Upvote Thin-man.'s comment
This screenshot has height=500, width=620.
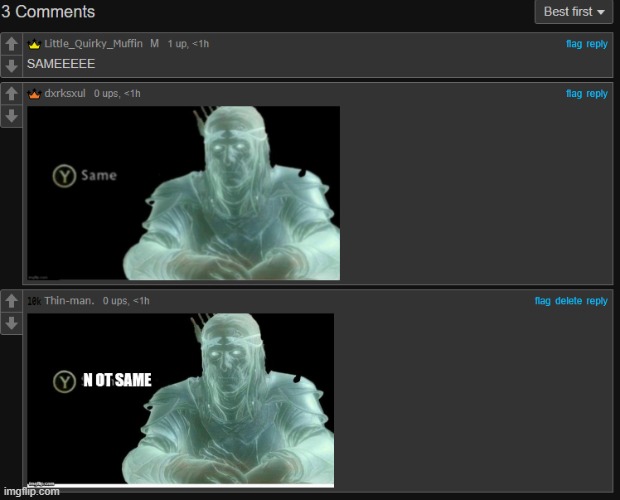[11, 301]
